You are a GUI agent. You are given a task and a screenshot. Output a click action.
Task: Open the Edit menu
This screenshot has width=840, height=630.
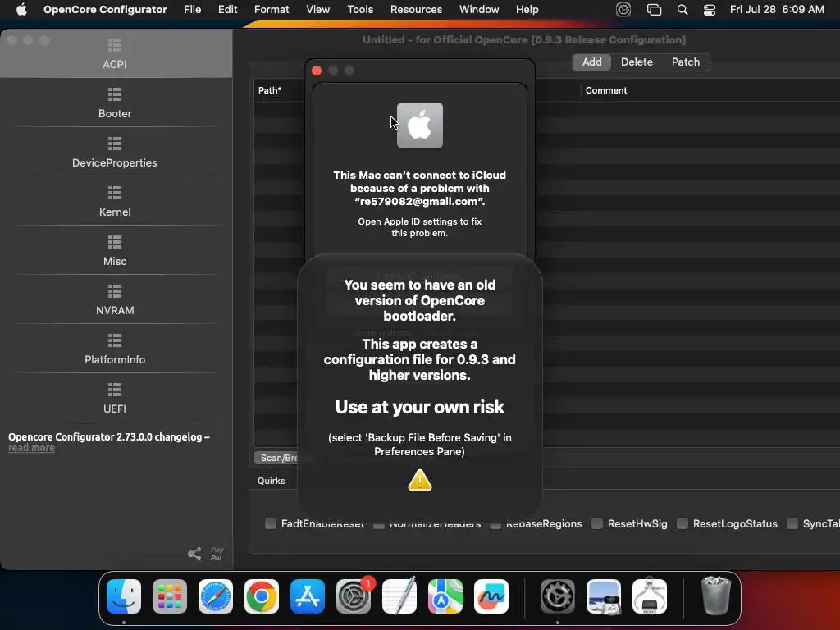click(x=228, y=10)
